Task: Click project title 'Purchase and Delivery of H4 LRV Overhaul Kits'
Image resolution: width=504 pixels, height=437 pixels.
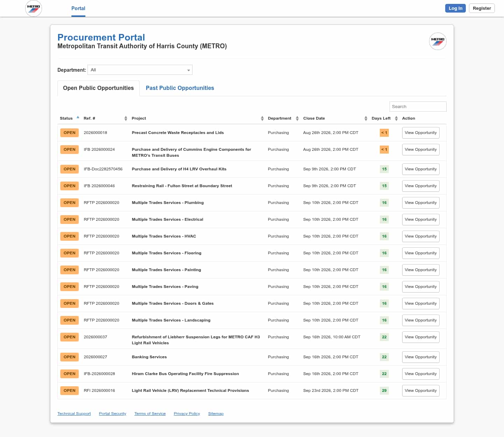Action: [179, 169]
